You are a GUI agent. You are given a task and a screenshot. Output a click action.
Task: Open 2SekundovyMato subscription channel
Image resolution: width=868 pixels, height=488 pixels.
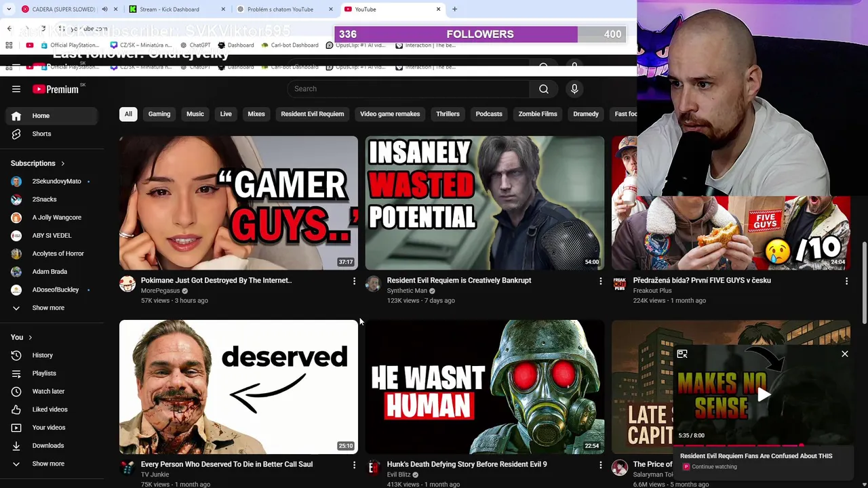[52, 182]
